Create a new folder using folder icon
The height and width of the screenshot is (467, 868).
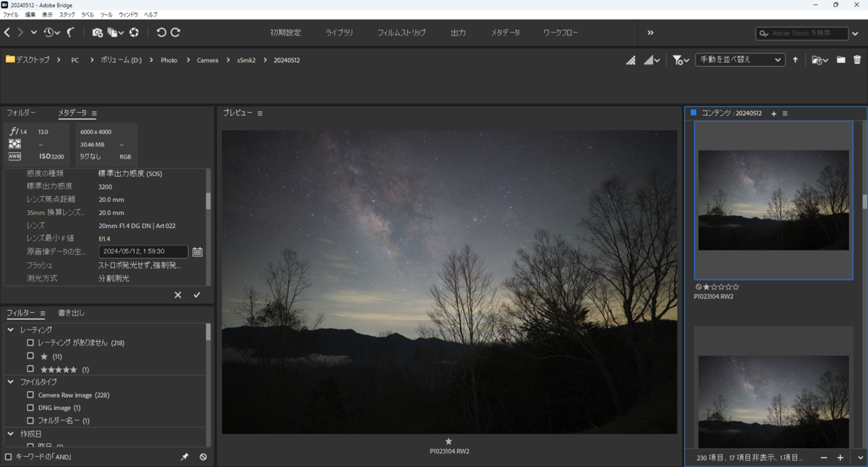click(841, 60)
